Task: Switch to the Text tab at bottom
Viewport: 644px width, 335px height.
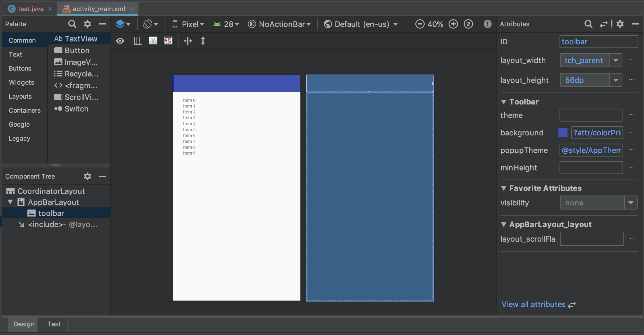Action: (53, 324)
